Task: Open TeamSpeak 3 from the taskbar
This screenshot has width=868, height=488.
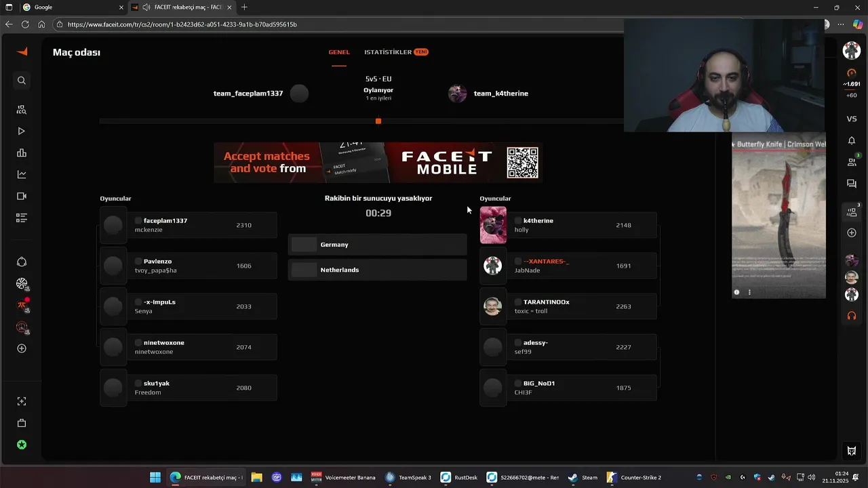Action: 408,477
